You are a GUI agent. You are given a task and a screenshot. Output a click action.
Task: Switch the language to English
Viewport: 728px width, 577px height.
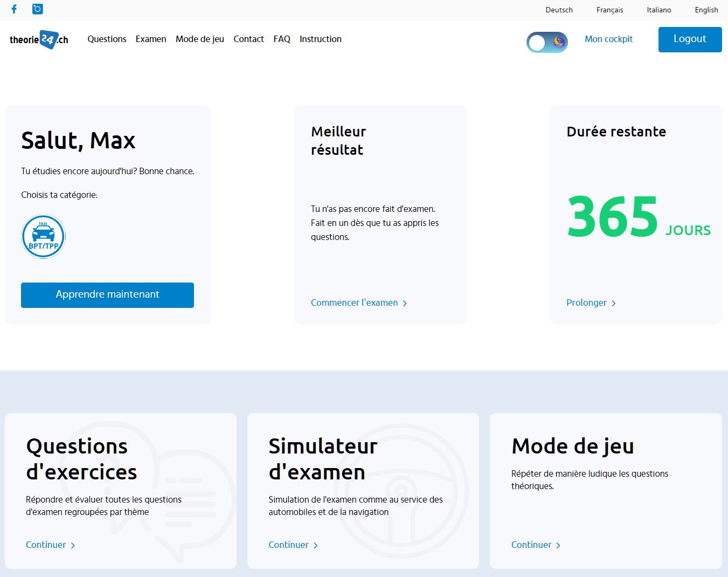(x=706, y=10)
